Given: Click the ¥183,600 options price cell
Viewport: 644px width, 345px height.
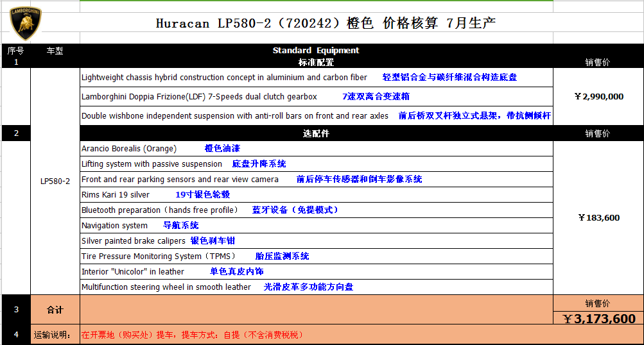Looking at the screenshot, I should coord(598,217).
